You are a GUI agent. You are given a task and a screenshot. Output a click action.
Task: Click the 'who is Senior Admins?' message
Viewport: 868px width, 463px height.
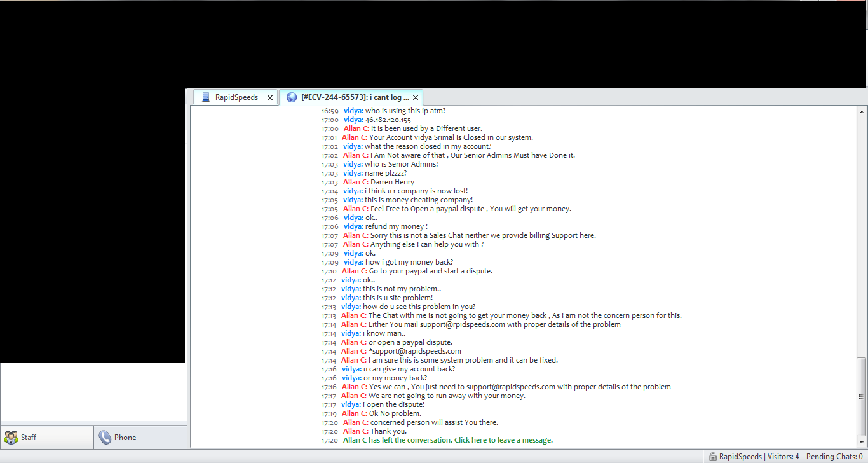(x=402, y=164)
